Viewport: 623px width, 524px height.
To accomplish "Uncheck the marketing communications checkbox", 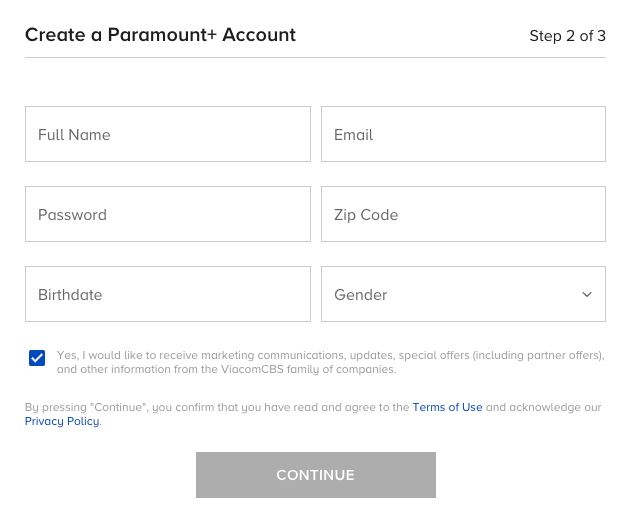I will 37,358.
